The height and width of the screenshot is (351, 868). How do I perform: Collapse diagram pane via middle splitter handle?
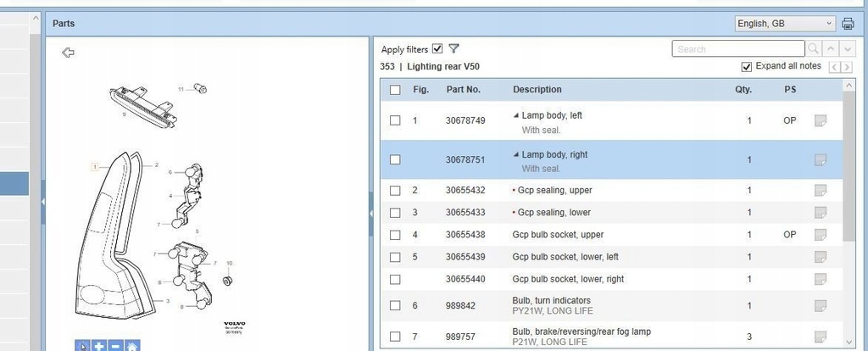click(371, 214)
